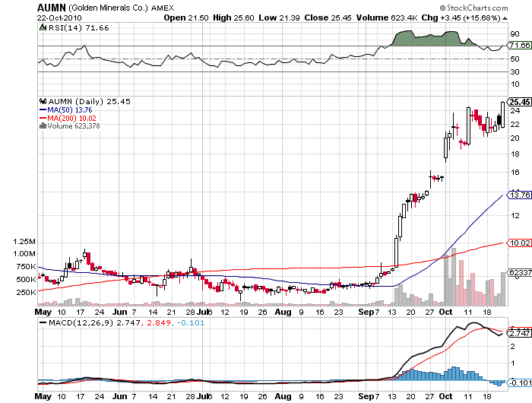
Task: Click the price axis label 20
Action: coord(515,138)
